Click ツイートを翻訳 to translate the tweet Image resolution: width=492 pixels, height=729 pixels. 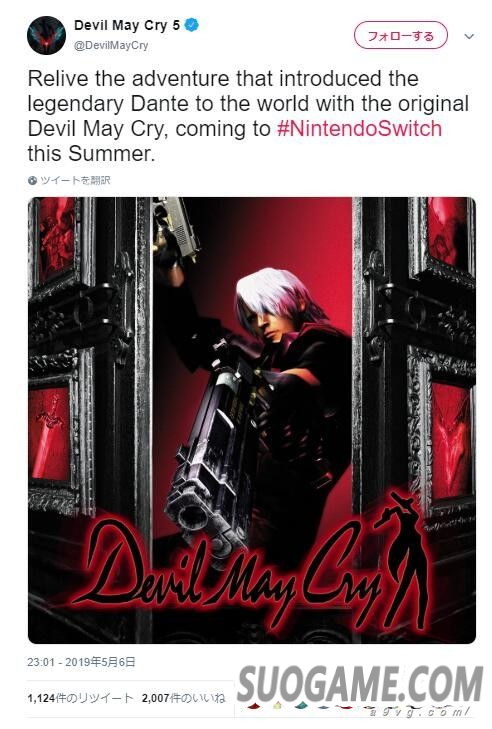[x=75, y=180]
